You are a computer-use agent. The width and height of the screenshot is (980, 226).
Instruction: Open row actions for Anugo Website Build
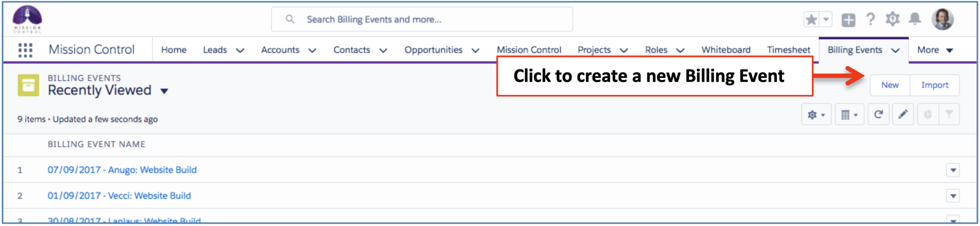[953, 170]
